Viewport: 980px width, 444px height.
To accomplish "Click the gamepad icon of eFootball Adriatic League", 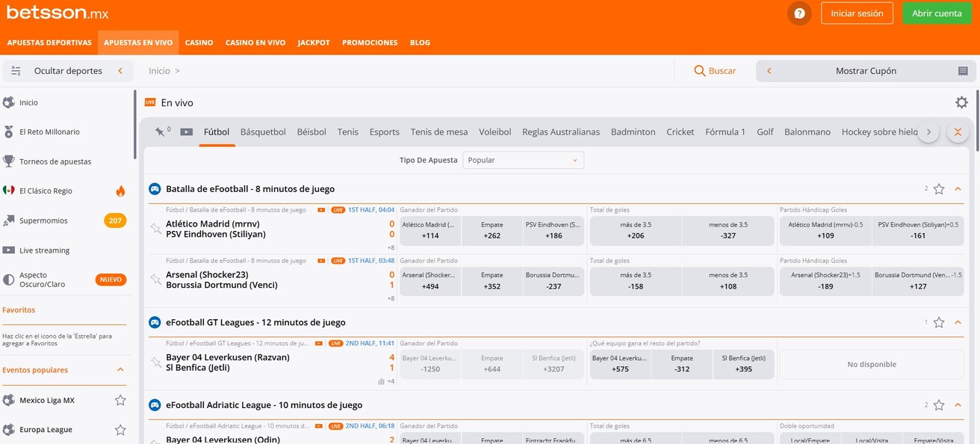I will (155, 405).
